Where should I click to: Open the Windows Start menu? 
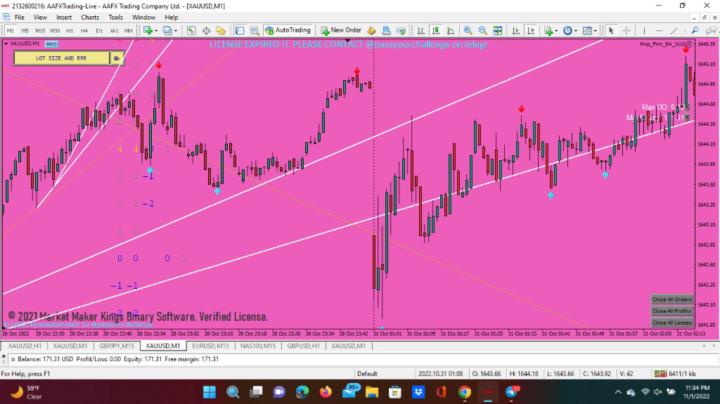209,392
